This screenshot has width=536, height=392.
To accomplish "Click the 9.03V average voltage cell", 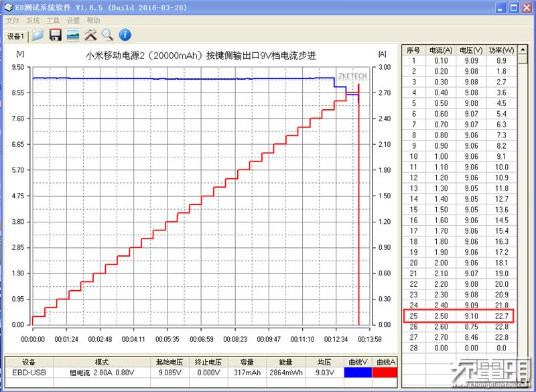I will (x=324, y=373).
